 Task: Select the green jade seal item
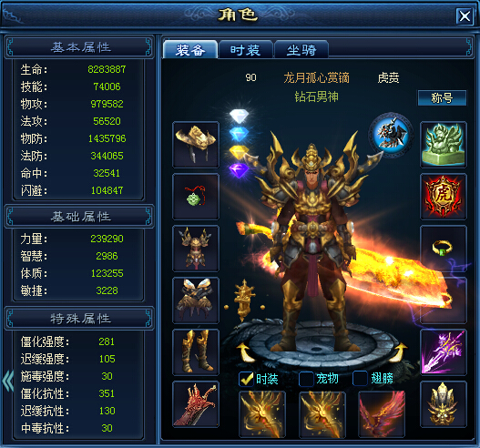(x=444, y=145)
